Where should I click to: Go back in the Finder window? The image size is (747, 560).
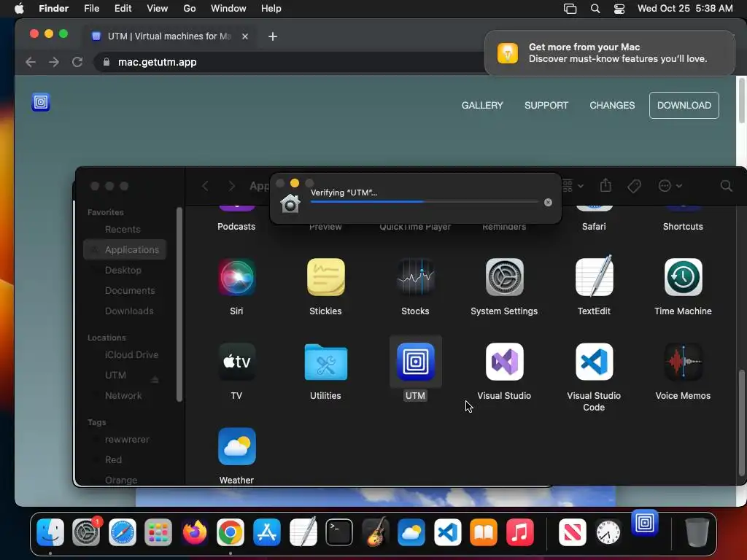[x=205, y=186]
